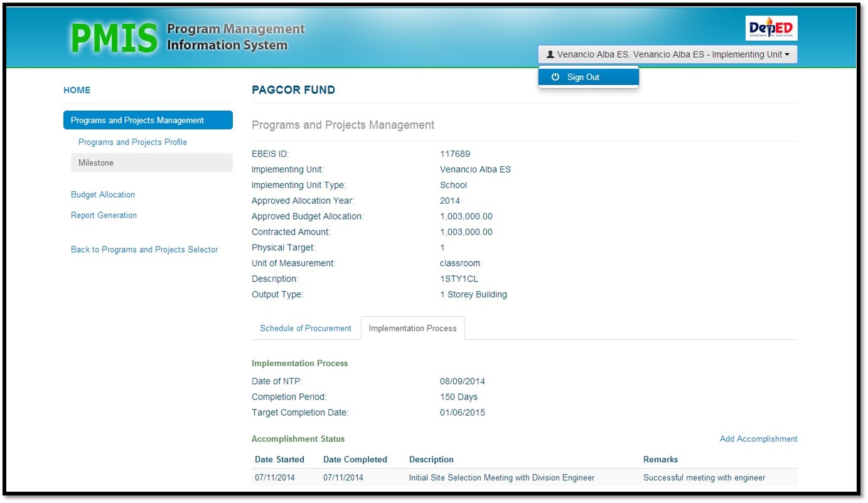Click the Approved Allocation Year value 2014
This screenshot has width=868, height=503.
coord(450,201)
